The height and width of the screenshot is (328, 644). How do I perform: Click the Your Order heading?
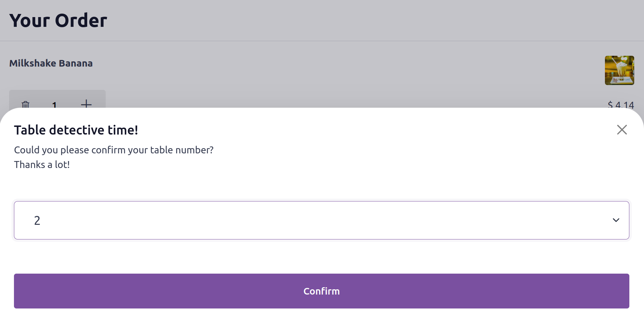tap(58, 21)
